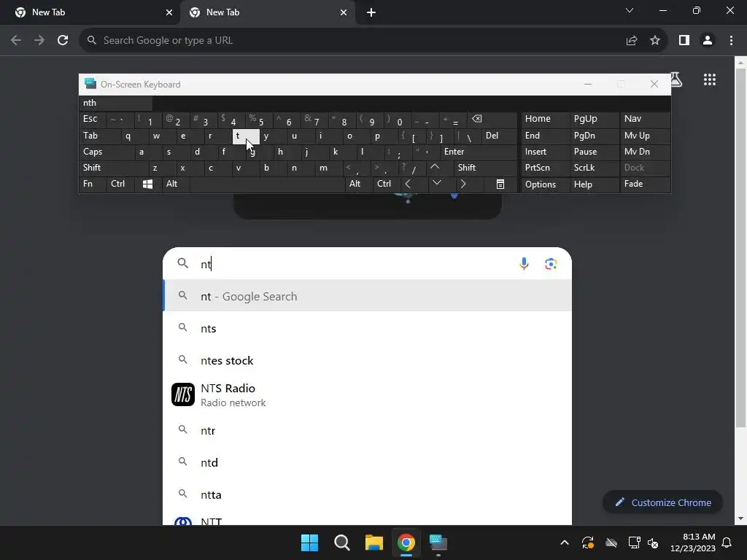Click the Esc key on On-Screen Keyboard

pos(93,119)
